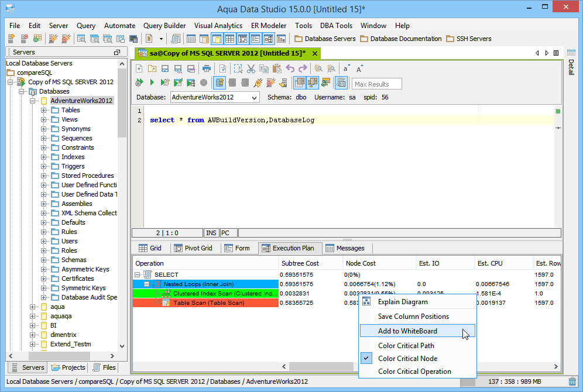Click the Print icon in editor toolbar
This screenshot has width=583, height=392.
point(207,68)
